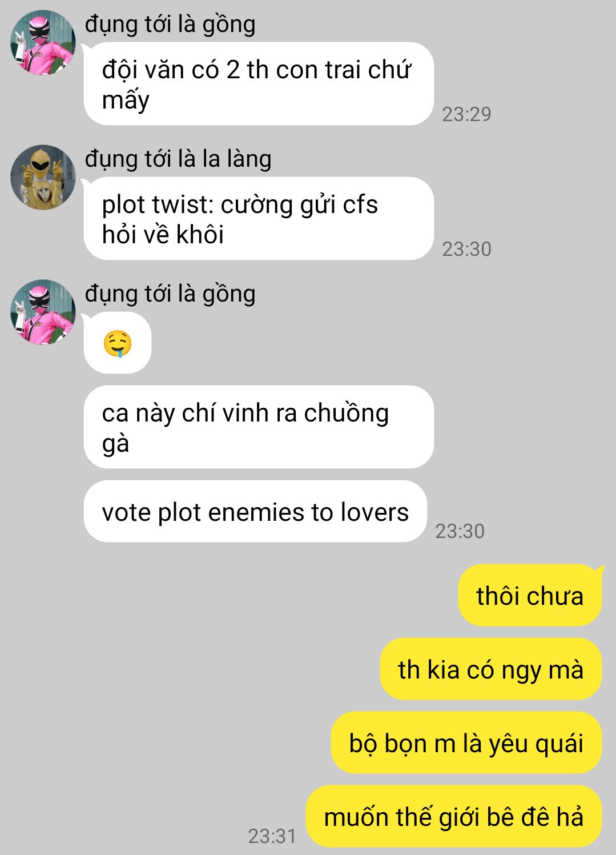
Task: Select message 'plot twist: cường gửi cfs'
Action: pos(259,219)
